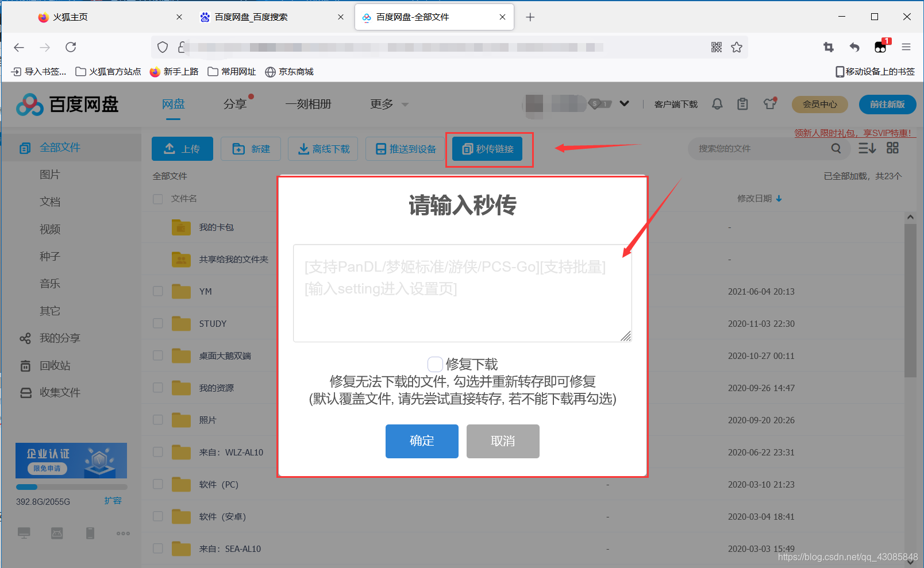The width and height of the screenshot is (924, 568).
Task: Click the browser screenshot crop icon
Action: pyautogui.click(x=828, y=47)
